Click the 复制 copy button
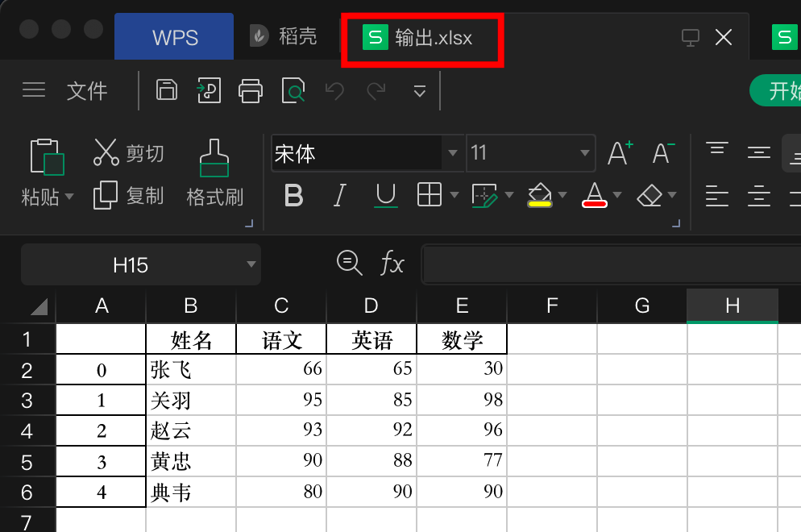This screenshot has height=532, width=801. click(128, 195)
